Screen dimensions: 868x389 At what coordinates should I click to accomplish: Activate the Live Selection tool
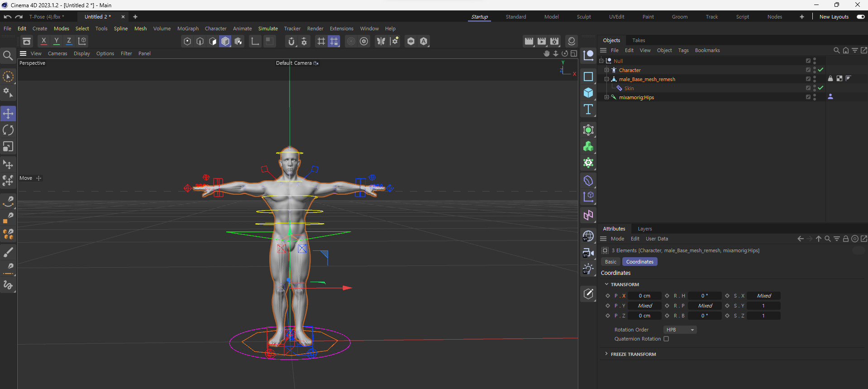8,77
